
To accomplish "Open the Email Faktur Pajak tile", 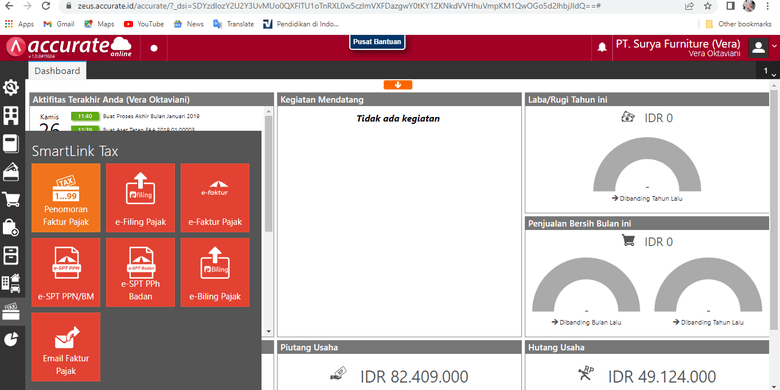I will [x=66, y=347].
